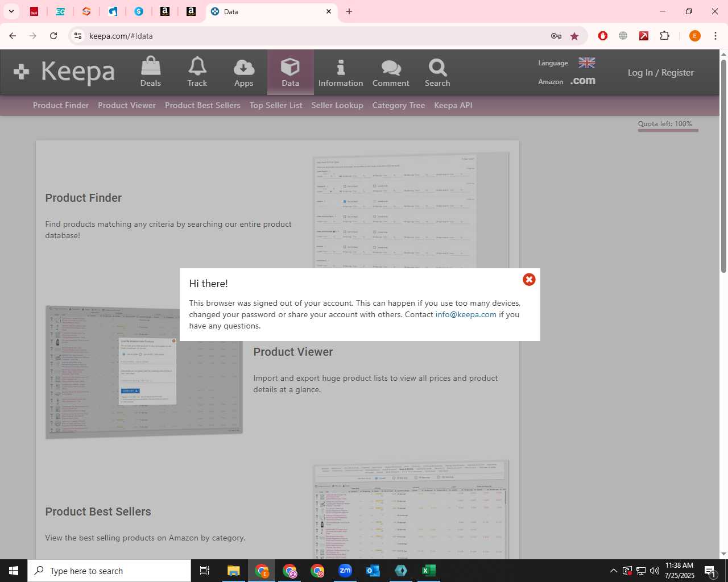Image resolution: width=728 pixels, height=582 pixels.
Task: Open Top Seller List submenu item
Action: (x=276, y=105)
